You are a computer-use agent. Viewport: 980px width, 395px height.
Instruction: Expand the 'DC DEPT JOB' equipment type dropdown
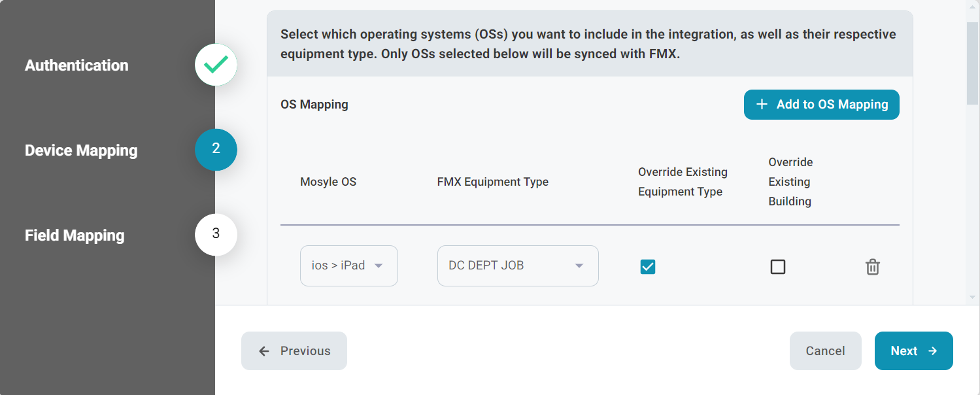point(517,266)
